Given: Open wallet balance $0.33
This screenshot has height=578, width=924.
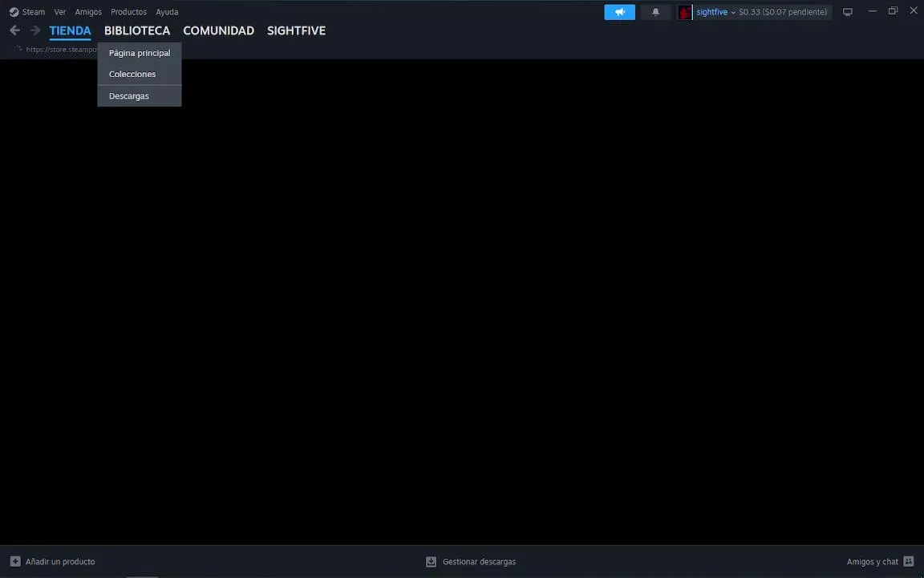Looking at the screenshot, I should pos(783,12).
